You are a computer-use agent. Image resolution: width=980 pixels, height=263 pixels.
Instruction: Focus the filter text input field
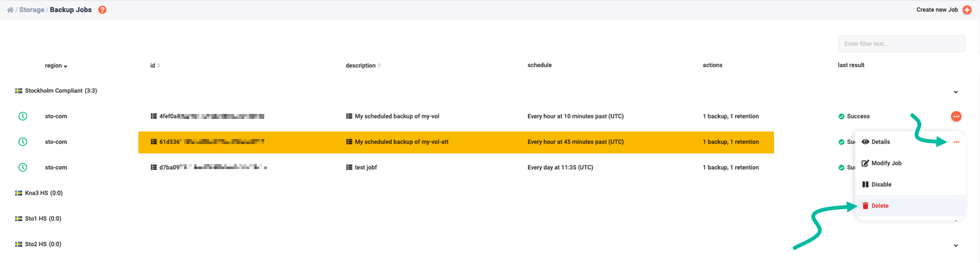(x=902, y=44)
